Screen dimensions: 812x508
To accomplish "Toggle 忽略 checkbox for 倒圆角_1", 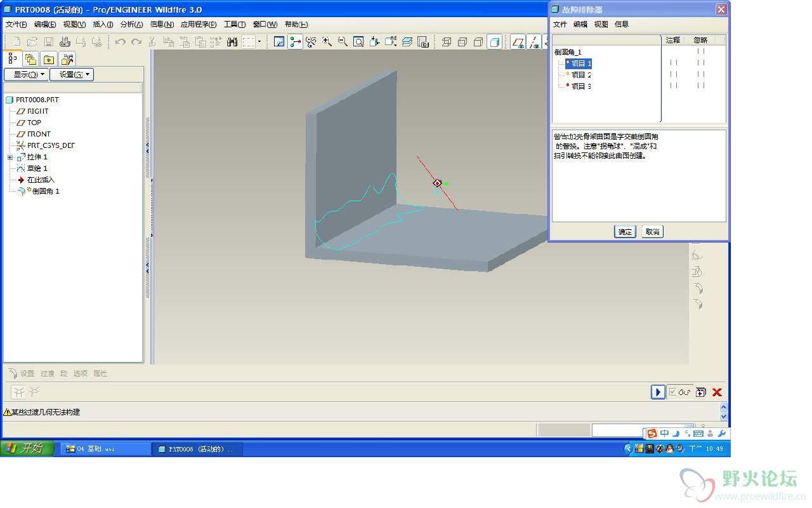I will tap(700, 51).
